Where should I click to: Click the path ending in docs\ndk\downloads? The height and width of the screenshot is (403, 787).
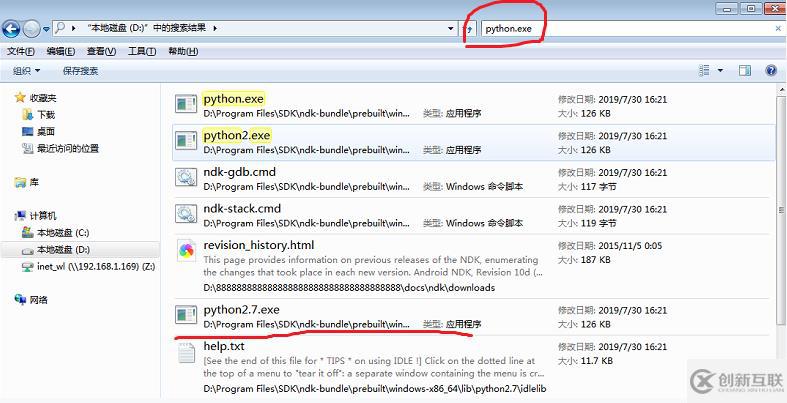point(349,288)
